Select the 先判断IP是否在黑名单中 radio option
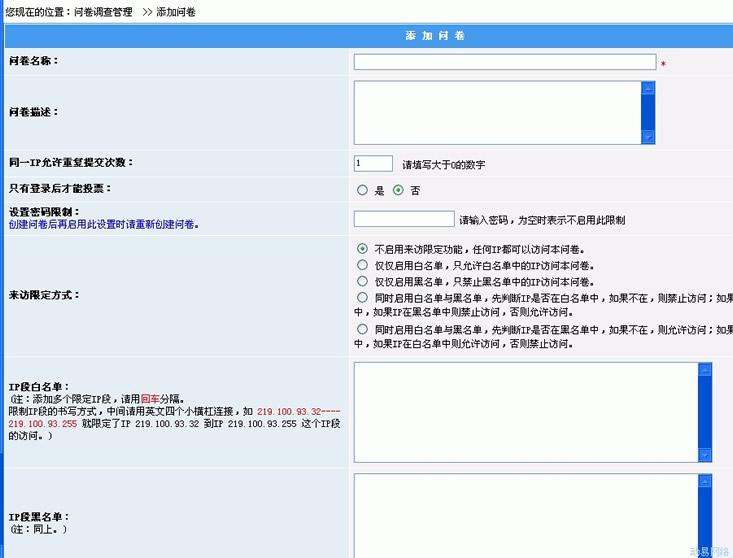The image size is (733, 558). (362, 329)
